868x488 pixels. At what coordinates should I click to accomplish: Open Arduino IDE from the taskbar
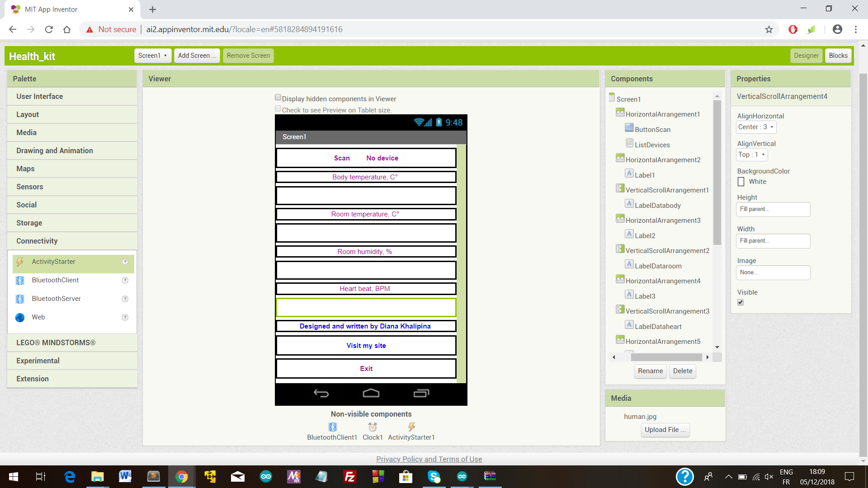point(266,476)
